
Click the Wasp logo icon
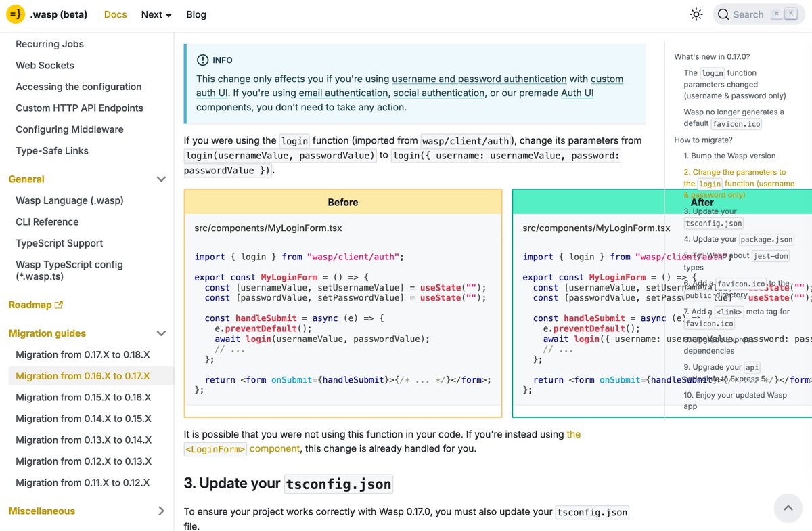point(16,14)
